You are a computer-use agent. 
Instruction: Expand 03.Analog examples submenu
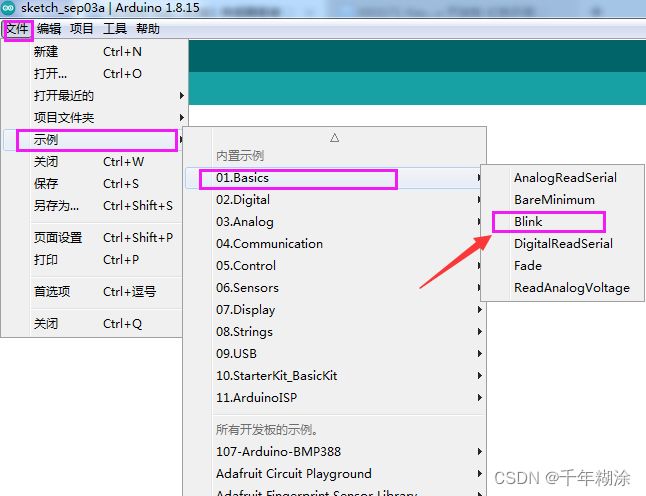tap(335, 222)
